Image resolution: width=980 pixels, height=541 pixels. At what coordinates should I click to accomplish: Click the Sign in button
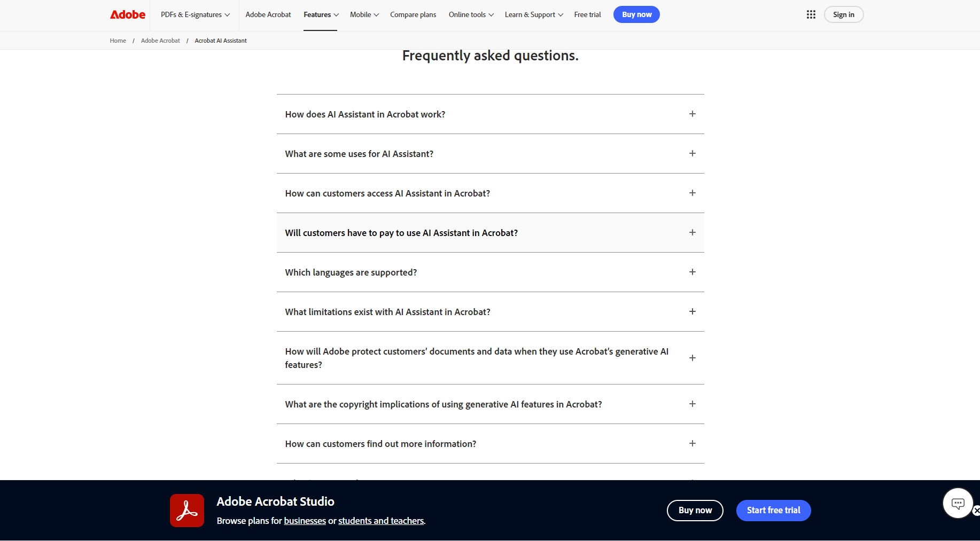click(x=843, y=14)
